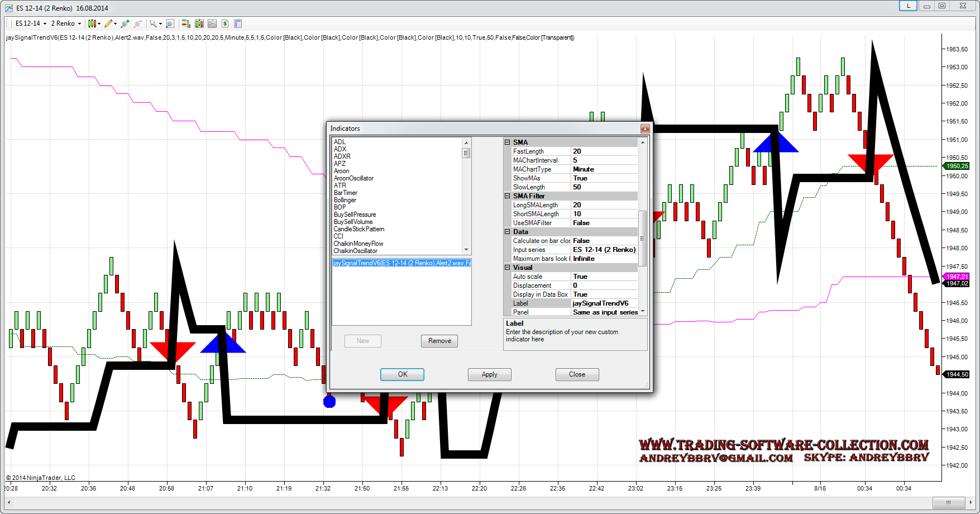The height and width of the screenshot is (514, 980).
Task: Click the chart horizontal scrollbar thumb
Action: (x=948, y=502)
